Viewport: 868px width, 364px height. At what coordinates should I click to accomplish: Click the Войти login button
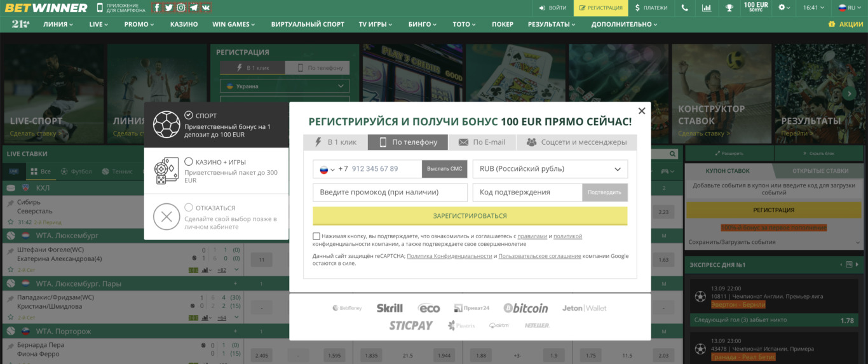point(552,8)
